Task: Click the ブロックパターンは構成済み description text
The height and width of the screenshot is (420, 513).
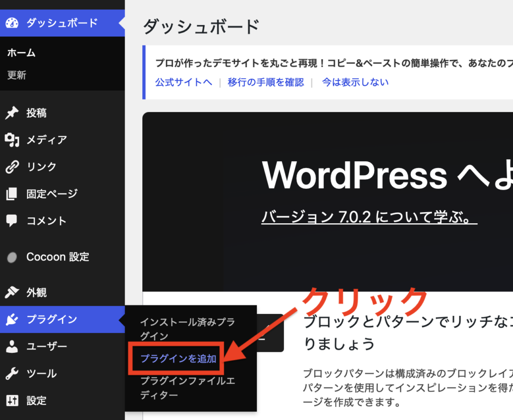Action: click(x=408, y=387)
